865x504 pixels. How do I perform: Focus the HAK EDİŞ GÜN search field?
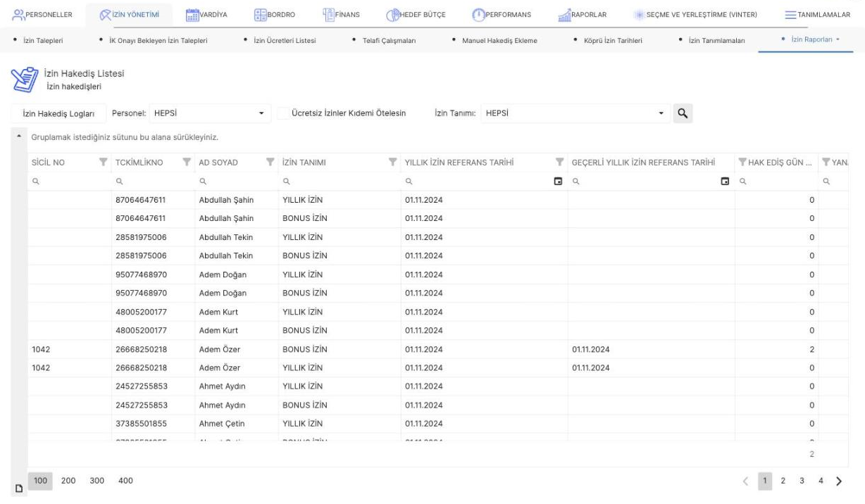[777, 182]
